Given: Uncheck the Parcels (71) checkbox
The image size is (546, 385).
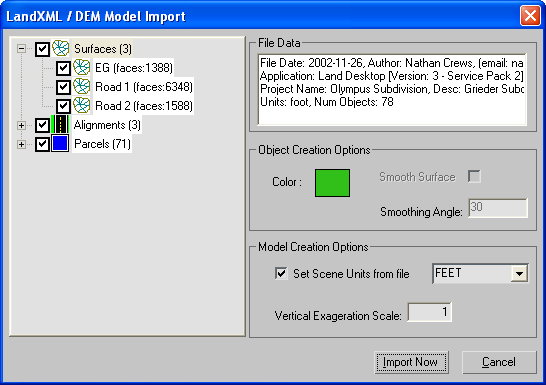Looking at the screenshot, I should pyautogui.click(x=42, y=144).
